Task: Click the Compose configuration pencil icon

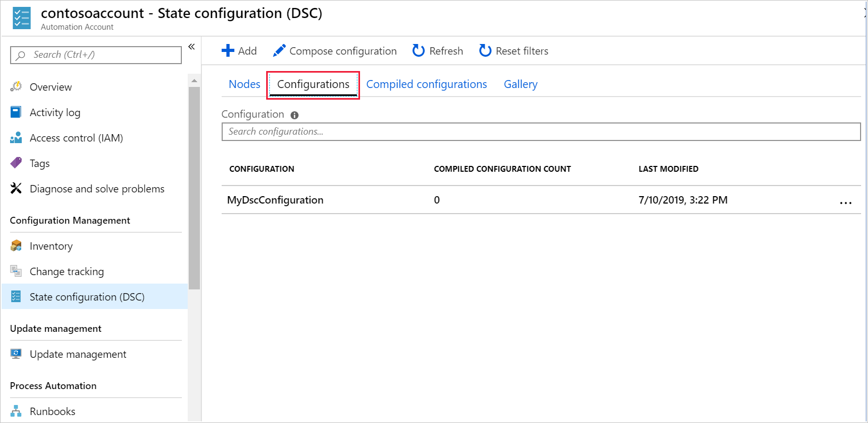Action: tap(279, 50)
